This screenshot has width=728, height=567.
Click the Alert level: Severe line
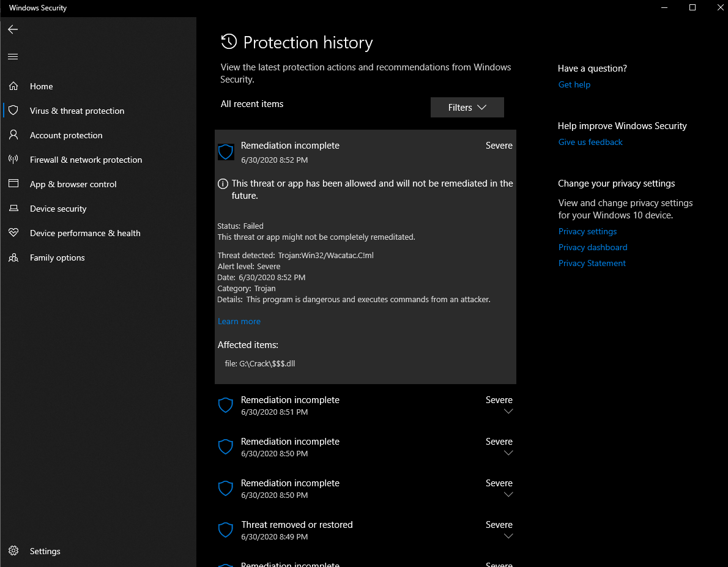[249, 267]
